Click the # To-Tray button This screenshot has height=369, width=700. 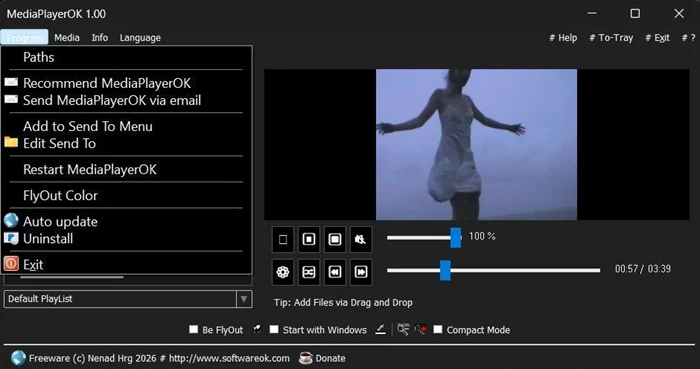pyautogui.click(x=611, y=38)
